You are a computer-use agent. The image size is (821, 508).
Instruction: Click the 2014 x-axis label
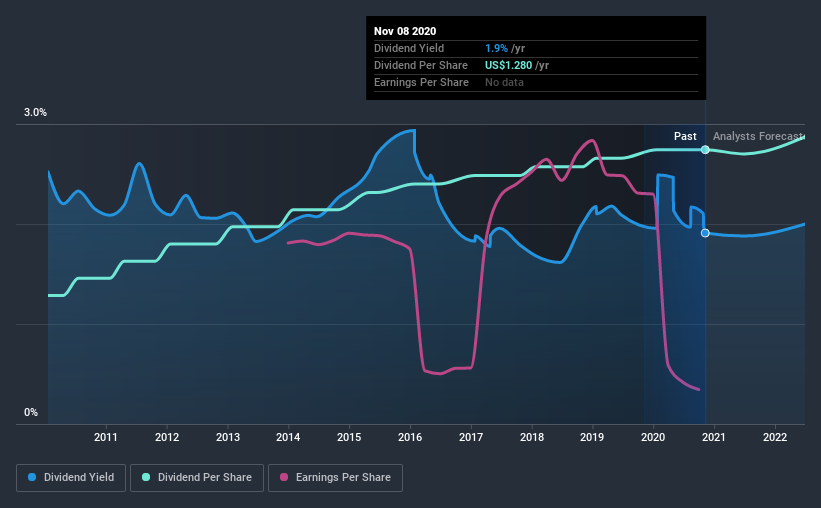[x=288, y=437]
